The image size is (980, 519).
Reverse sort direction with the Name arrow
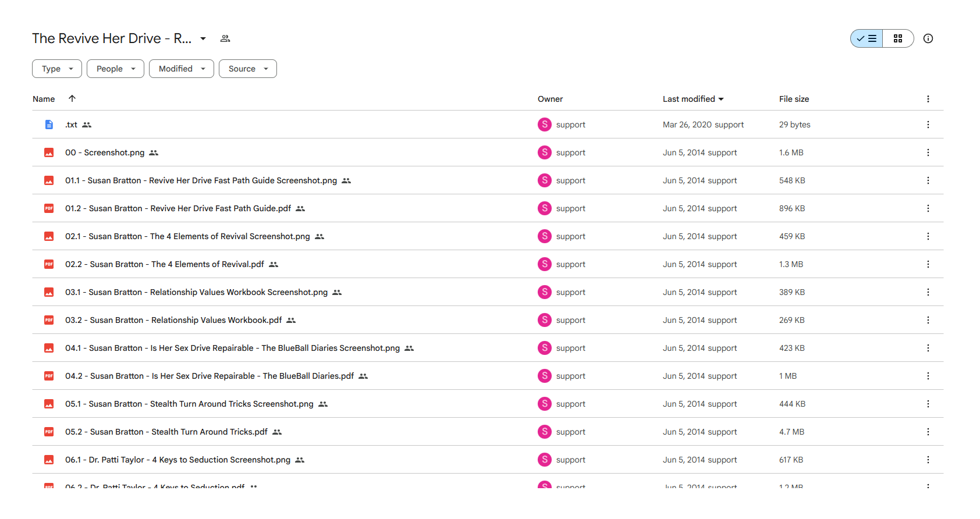tap(72, 98)
